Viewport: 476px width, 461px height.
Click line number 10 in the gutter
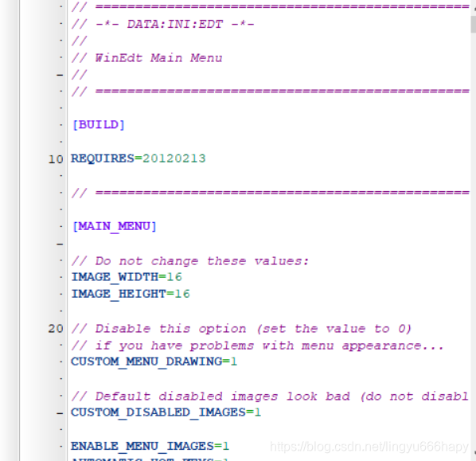pos(56,159)
